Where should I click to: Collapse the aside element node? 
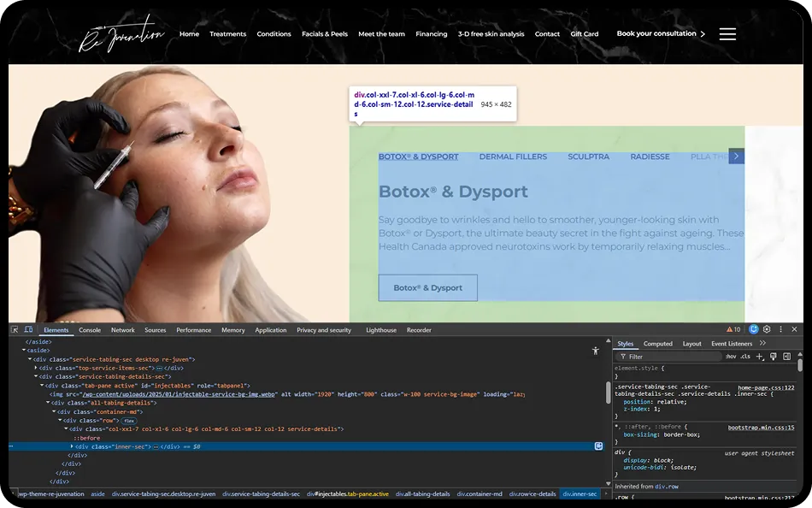coord(24,351)
